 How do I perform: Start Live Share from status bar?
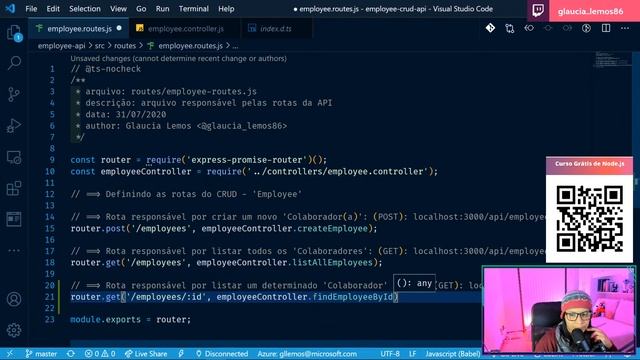[146, 354]
